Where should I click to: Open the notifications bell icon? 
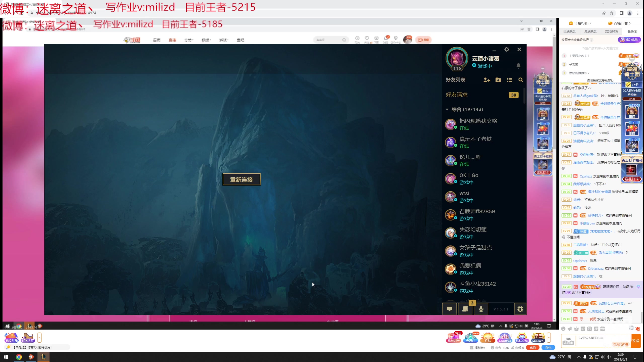[x=518, y=66]
